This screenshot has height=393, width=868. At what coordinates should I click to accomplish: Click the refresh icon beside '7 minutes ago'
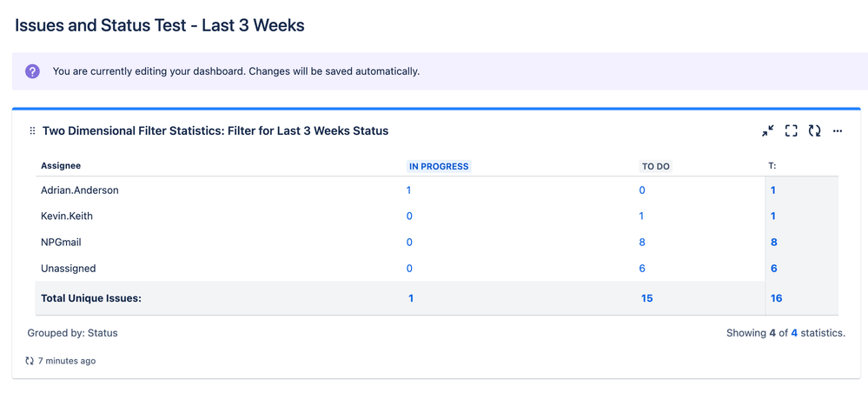coord(30,361)
